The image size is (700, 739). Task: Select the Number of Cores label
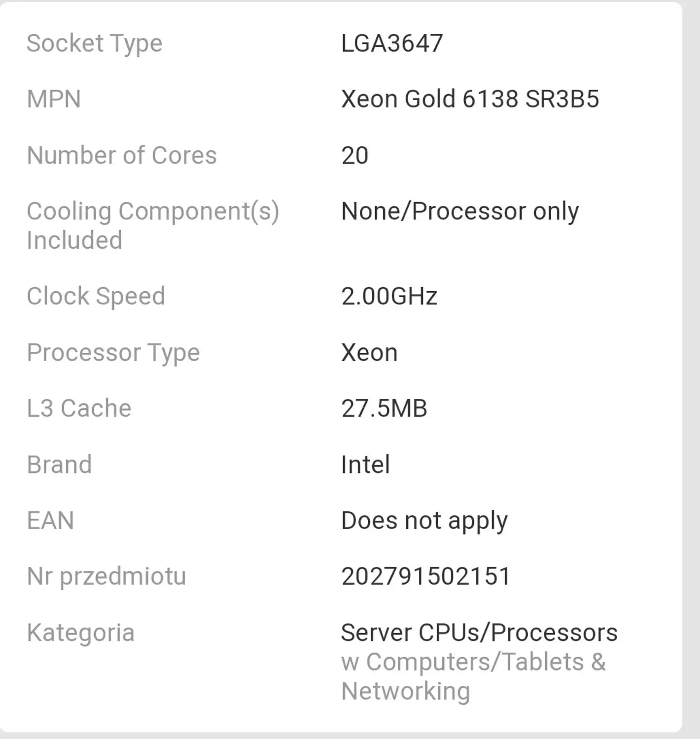tap(122, 155)
